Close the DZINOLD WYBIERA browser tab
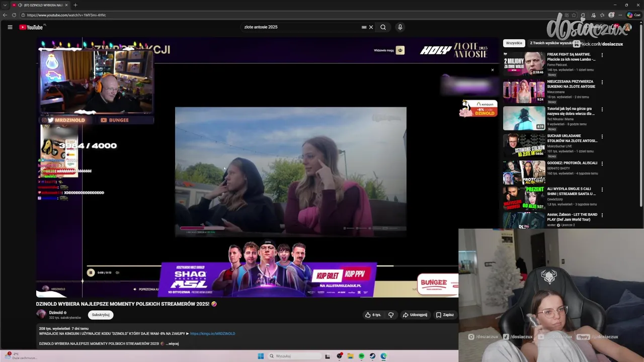 pos(66,5)
